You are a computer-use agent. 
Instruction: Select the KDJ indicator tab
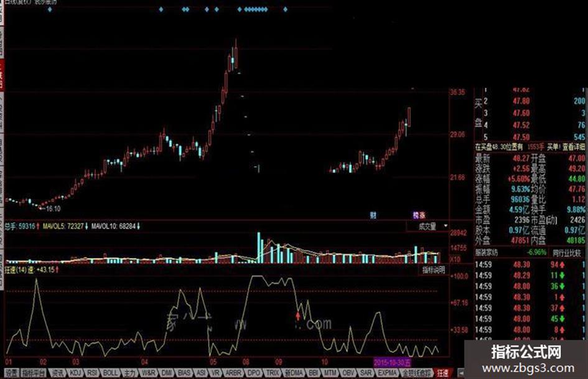point(75,373)
